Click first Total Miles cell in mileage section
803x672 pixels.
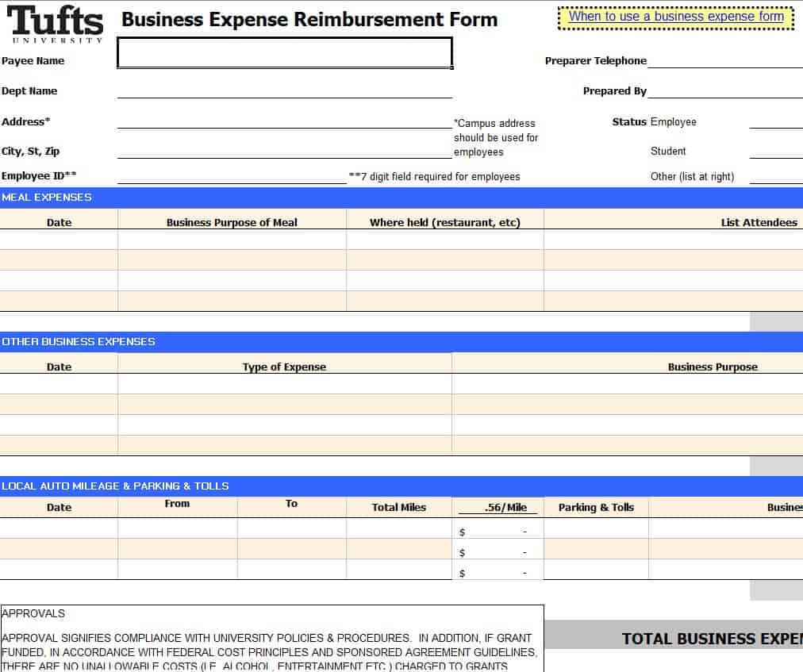tap(399, 528)
